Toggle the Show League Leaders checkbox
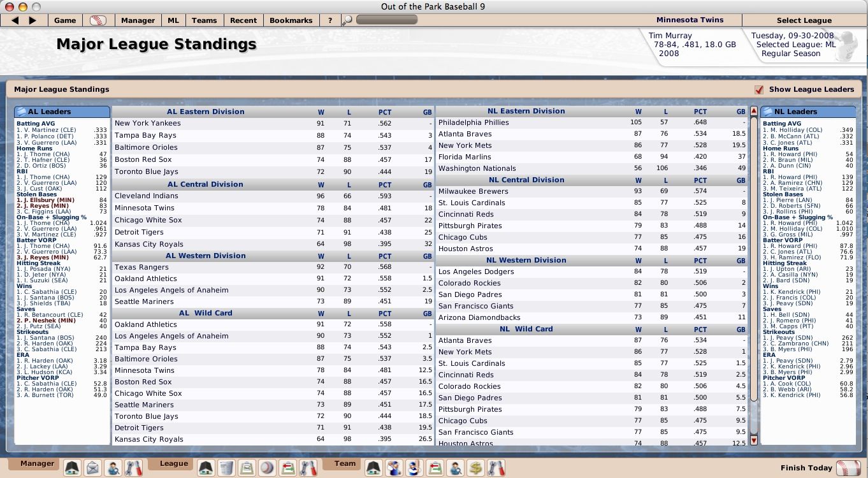The width and height of the screenshot is (868, 478). point(759,89)
